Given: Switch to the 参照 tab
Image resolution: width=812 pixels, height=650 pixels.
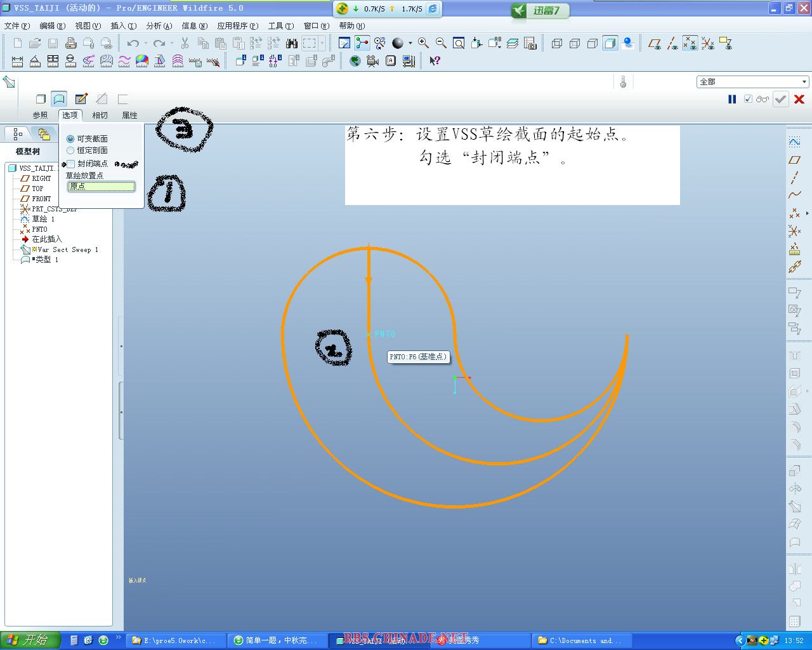Looking at the screenshot, I should pos(40,115).
